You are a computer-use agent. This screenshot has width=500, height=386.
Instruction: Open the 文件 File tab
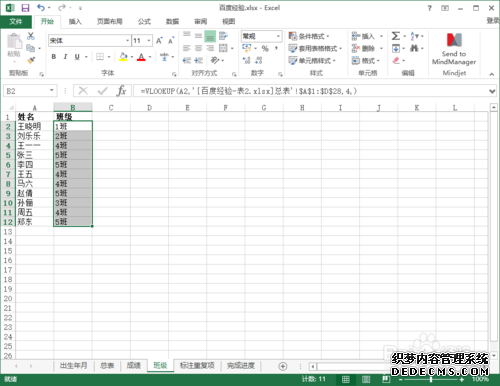pyautogui.click(x=16, y=21)
